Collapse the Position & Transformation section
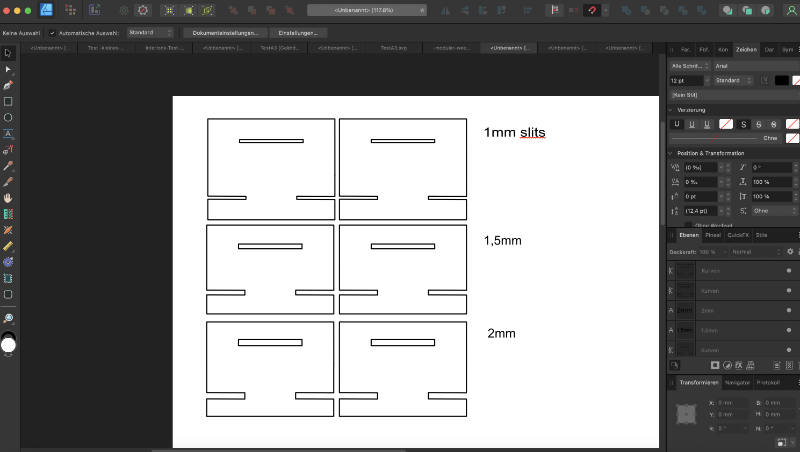Screen dimensions: 800x452 tap(672, 153)
